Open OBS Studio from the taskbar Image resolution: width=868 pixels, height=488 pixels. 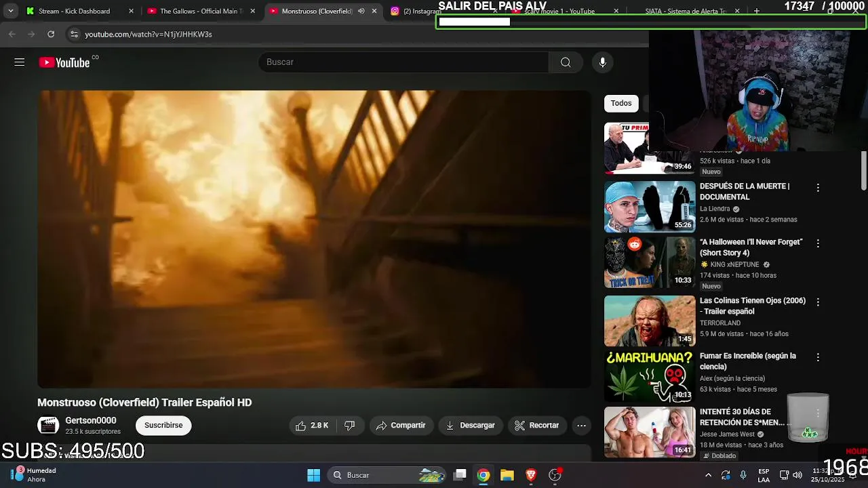[x=555, y=475]
